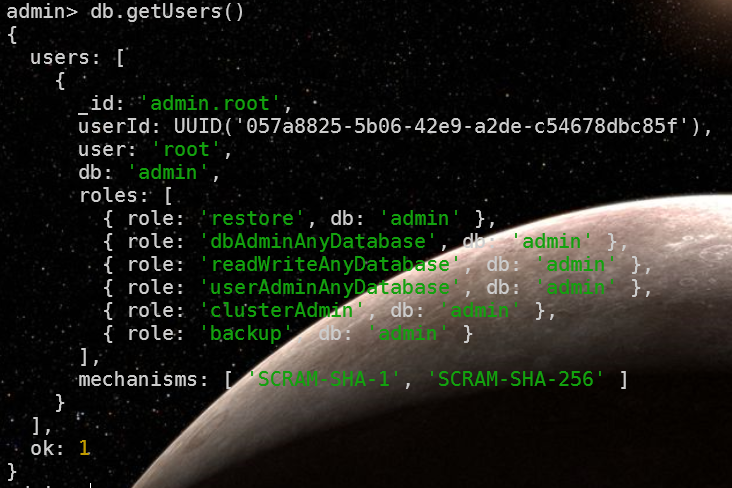Viewport: 732px width, 488px height.
Task: Click the 'users:' key label
Action: 65,58
